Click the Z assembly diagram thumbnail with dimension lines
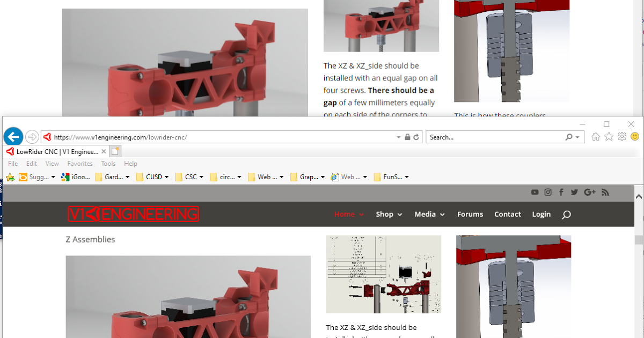 pos(384,274)
